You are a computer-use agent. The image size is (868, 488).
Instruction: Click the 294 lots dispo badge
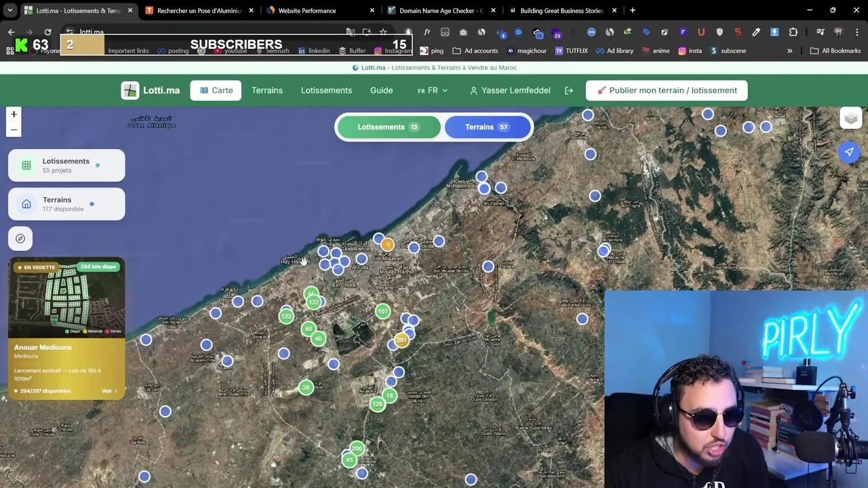pos(98,267)
